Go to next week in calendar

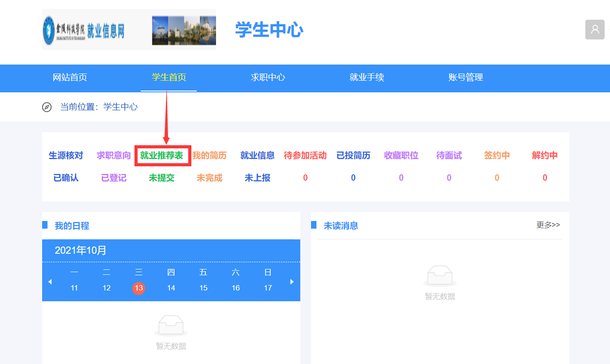coord(292,282)
